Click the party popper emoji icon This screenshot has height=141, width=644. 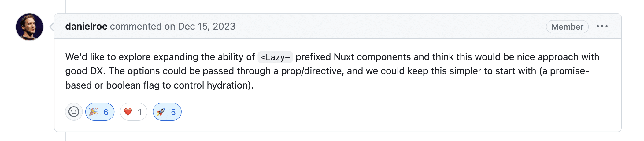click(x=93, y=112)
